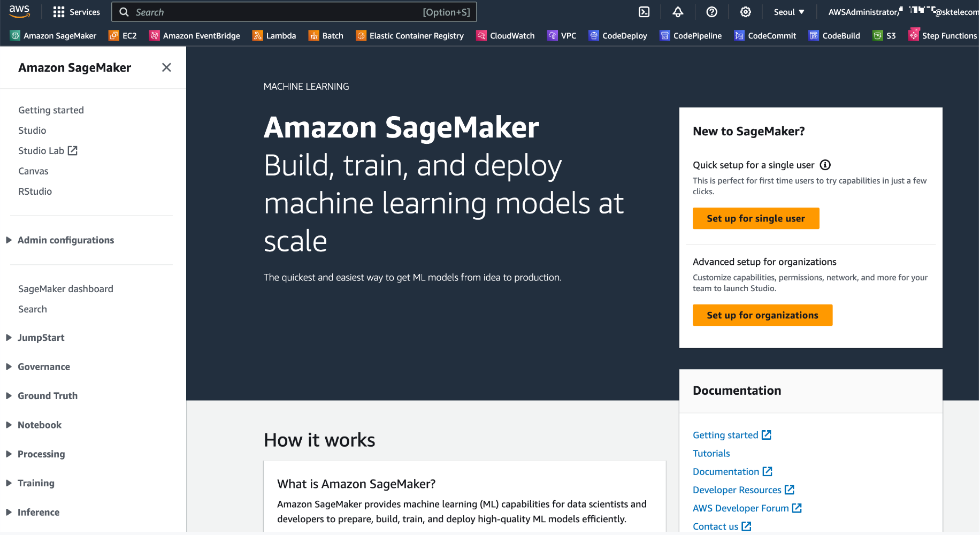The width and height of the screenshot is (980, 535).
Task: Click the Lambda service icon
Action: coord(257,35)
